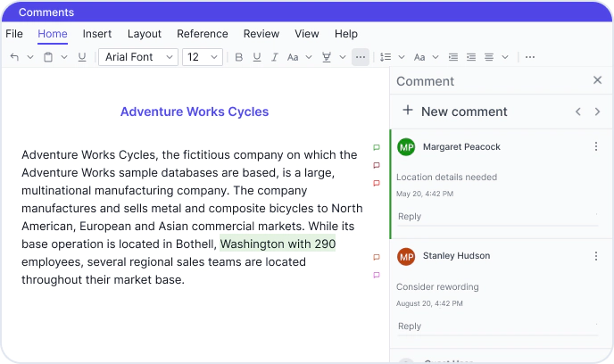614x364 pixels.
Task: Switch to the Review tab
Action: (x=261, y=34)
